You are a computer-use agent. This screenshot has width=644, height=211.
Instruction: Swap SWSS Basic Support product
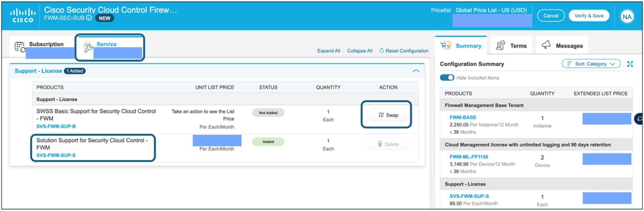point(388,115)
